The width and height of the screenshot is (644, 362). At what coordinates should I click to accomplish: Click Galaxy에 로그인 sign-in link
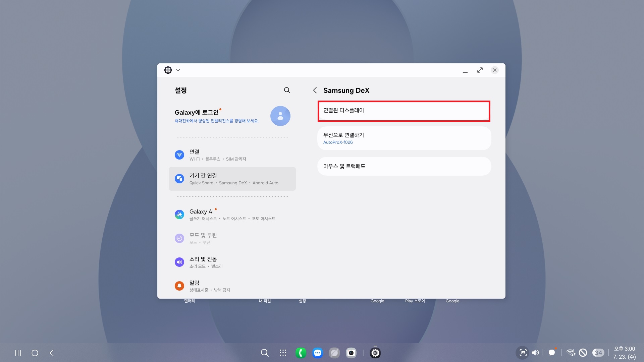click(x=197, y=113)
